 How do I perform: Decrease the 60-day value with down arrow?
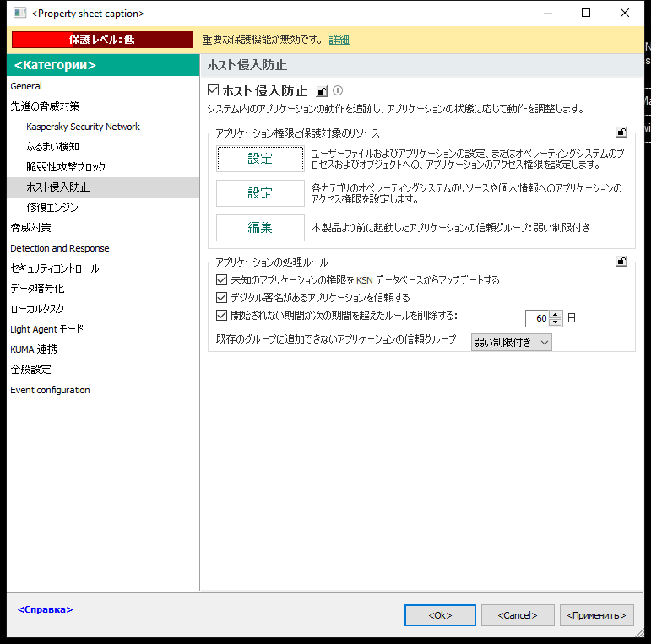tap(555, 322)
